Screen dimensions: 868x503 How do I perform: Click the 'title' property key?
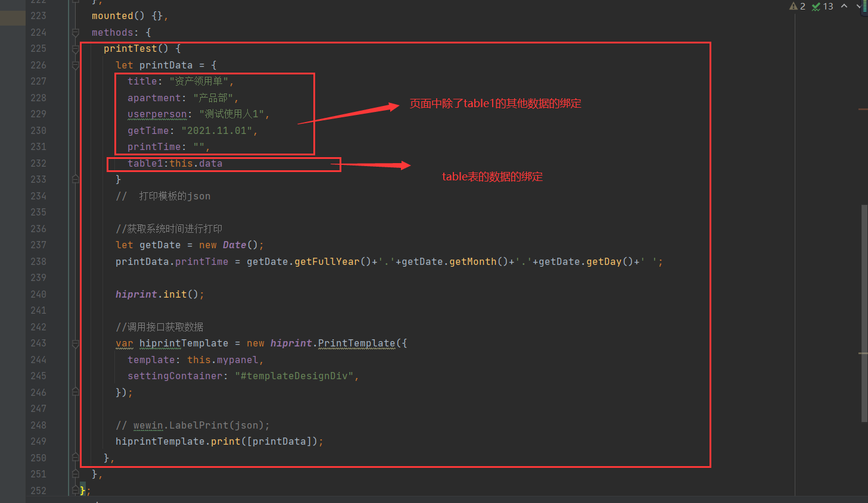click(x=142, y=82)
